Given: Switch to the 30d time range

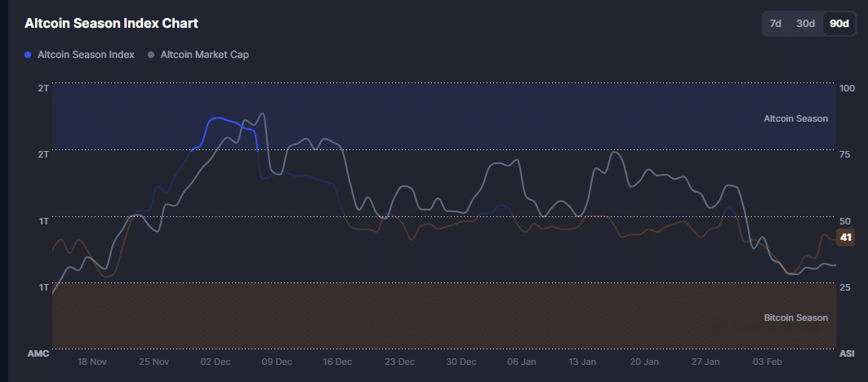Looking at the screenshot, I should [806, 24].
